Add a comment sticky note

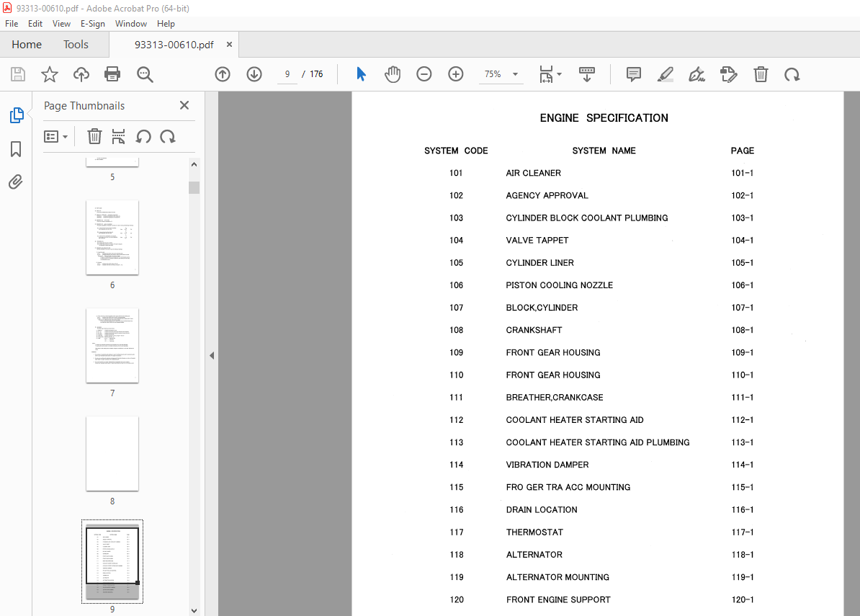634,74
